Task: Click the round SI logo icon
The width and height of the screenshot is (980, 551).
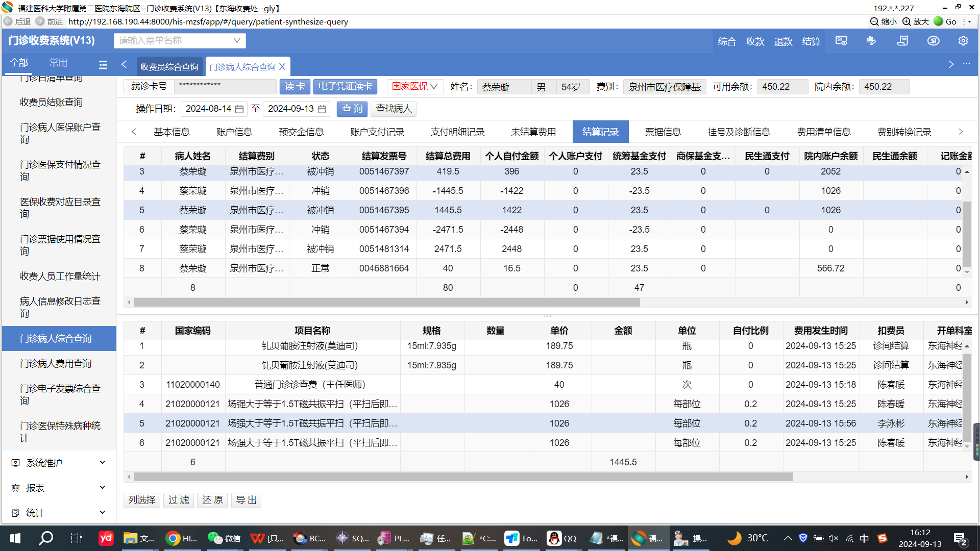Action: (933, 41)
